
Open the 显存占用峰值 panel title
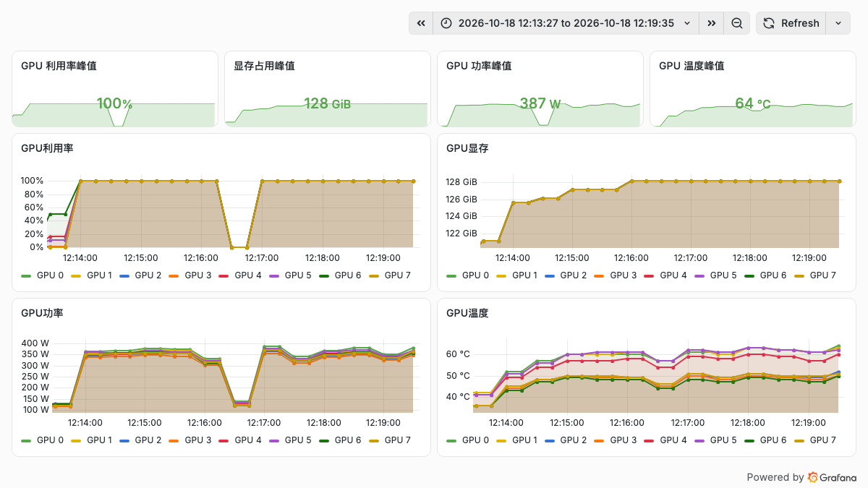[x=264, y=66]
